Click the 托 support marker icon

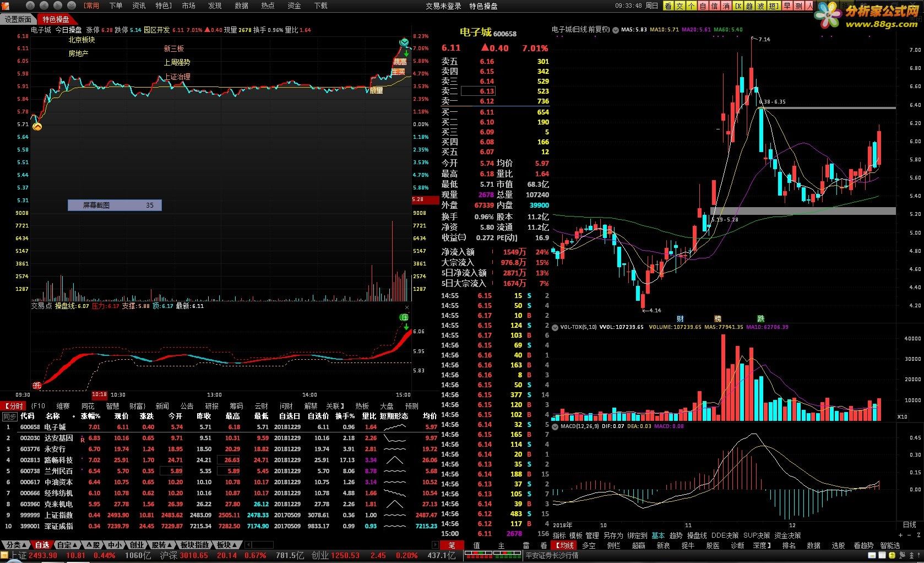pos(37,385)
